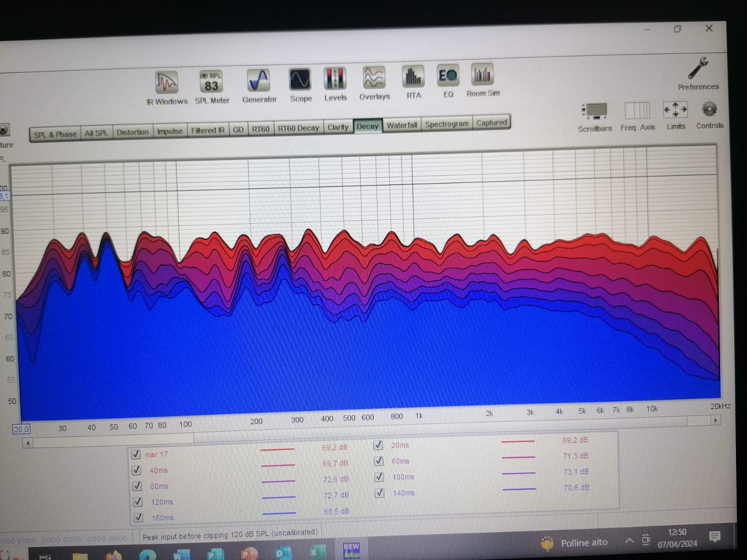The height and width of the screenshot is (560, 747).
Task: Open the SPL Meter
Action: click(212, 87)
